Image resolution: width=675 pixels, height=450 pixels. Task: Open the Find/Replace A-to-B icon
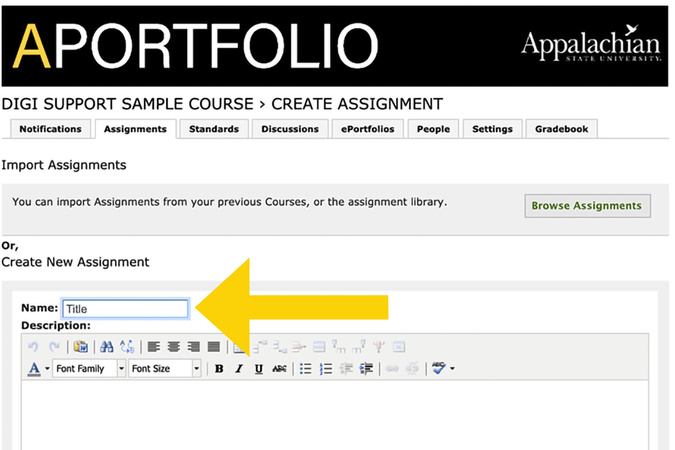click(x=127, y=347)
